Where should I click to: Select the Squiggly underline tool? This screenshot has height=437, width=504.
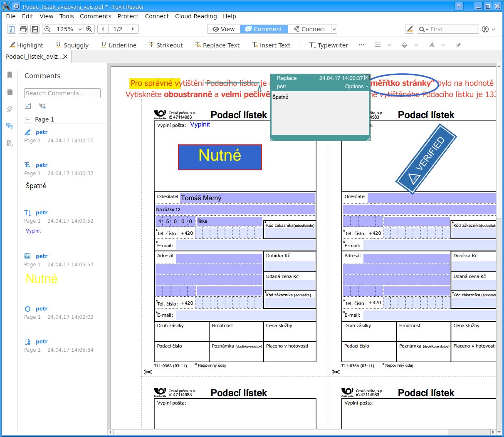(72, 45)
